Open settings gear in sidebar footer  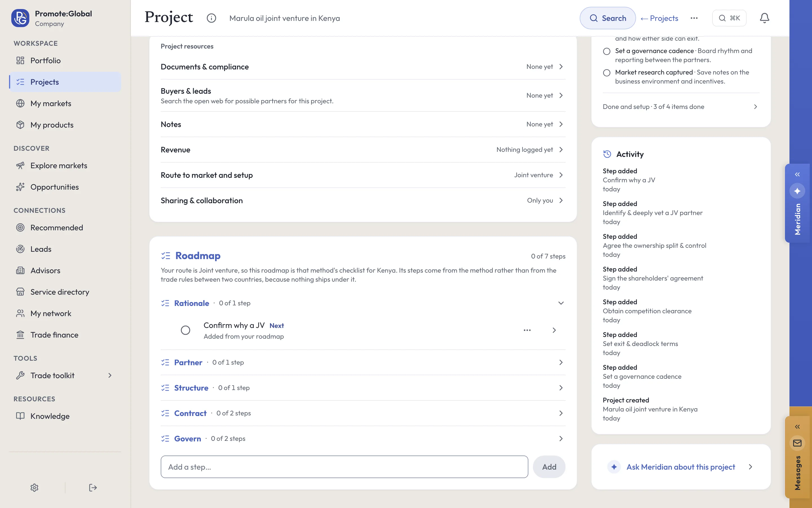(34, 487)
